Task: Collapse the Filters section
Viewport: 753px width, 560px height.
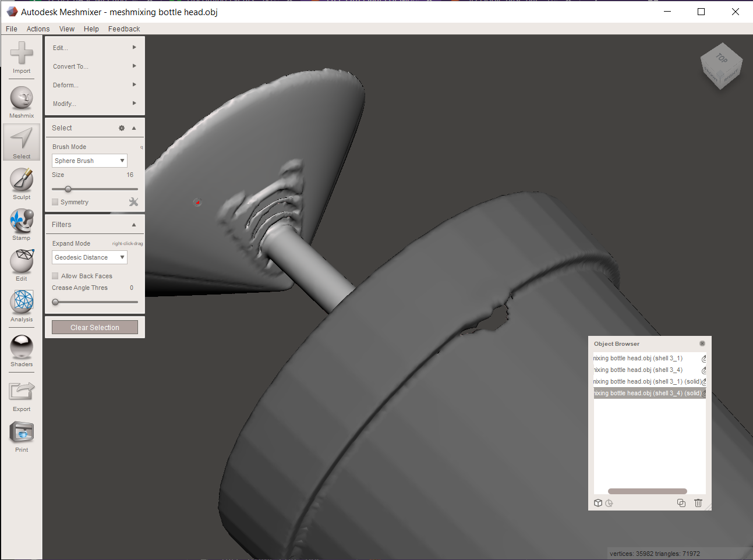Action: coord(133,224)
